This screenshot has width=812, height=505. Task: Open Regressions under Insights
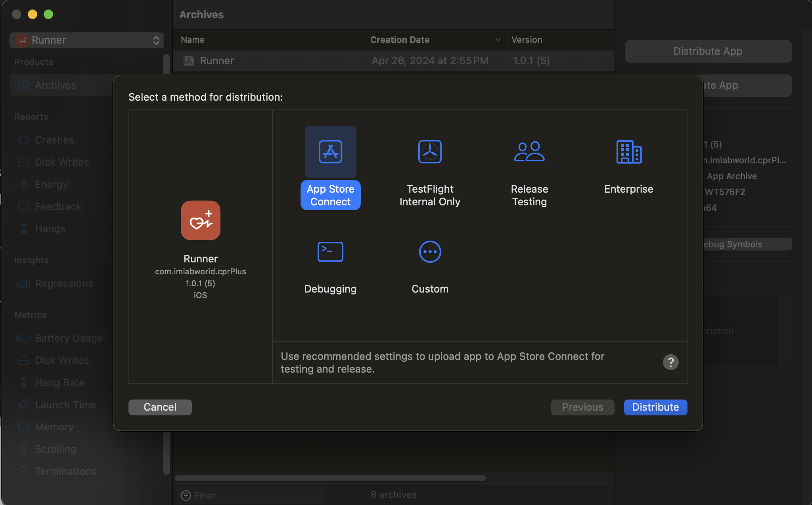coord(64,283)
